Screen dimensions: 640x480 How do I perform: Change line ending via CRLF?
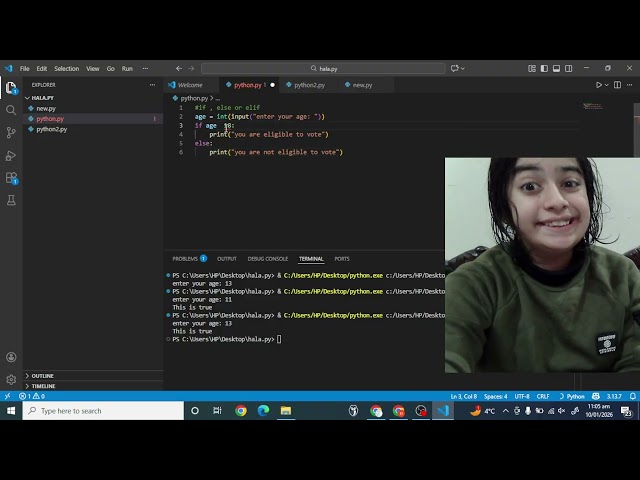(543, 396)
